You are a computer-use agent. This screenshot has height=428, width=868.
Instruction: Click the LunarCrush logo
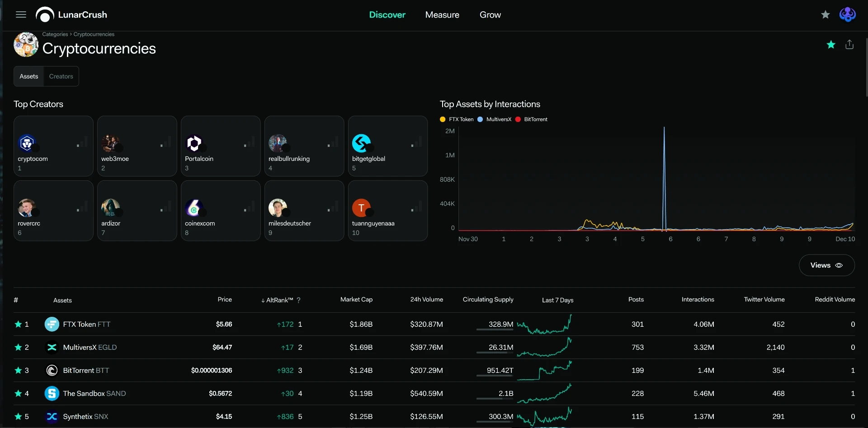(x=71, y=14)
